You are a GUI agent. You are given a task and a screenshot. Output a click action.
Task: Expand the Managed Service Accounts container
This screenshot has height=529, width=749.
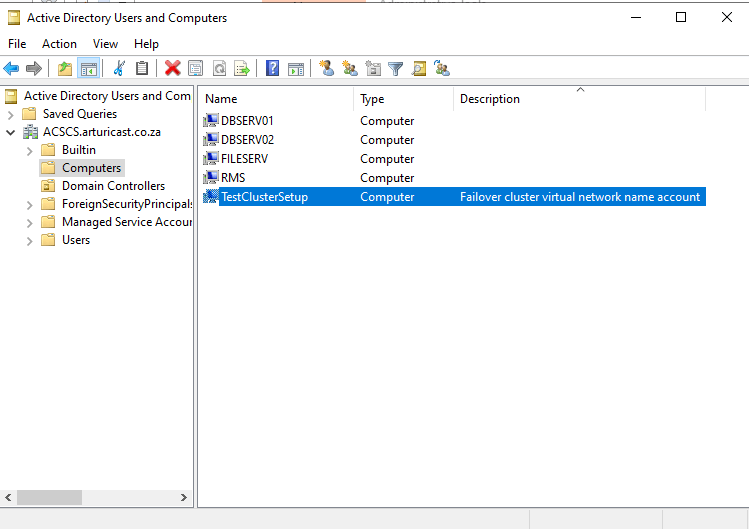[x=30, y=223]
